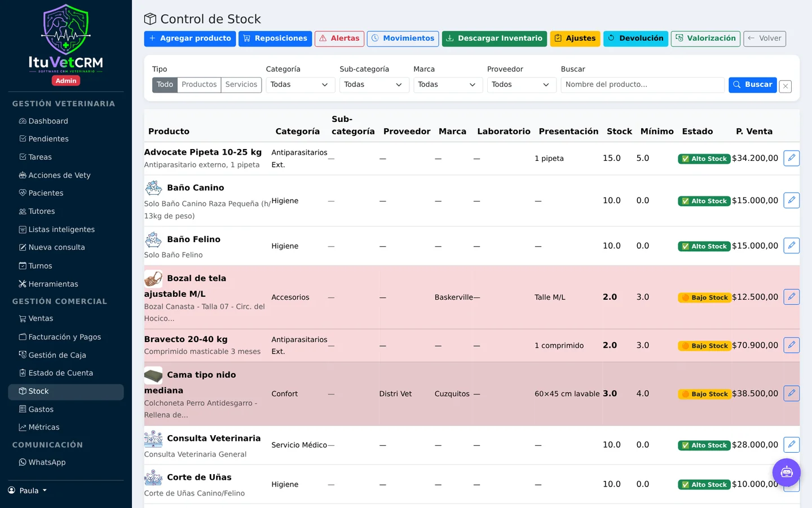Open WhatsApp communication page

click(66, 462)
